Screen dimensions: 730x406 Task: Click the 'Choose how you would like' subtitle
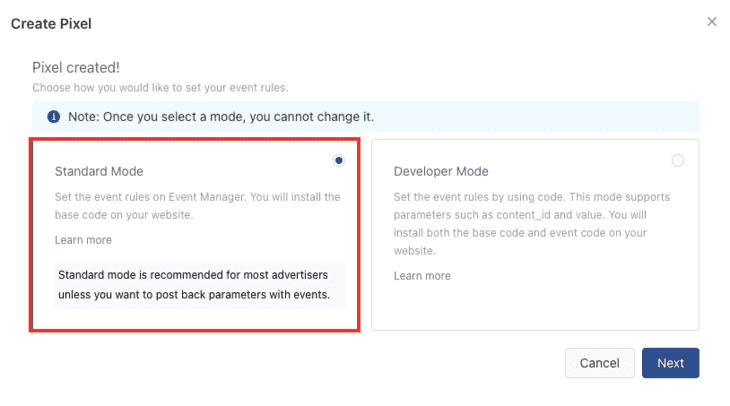click(x=160, y=88)
